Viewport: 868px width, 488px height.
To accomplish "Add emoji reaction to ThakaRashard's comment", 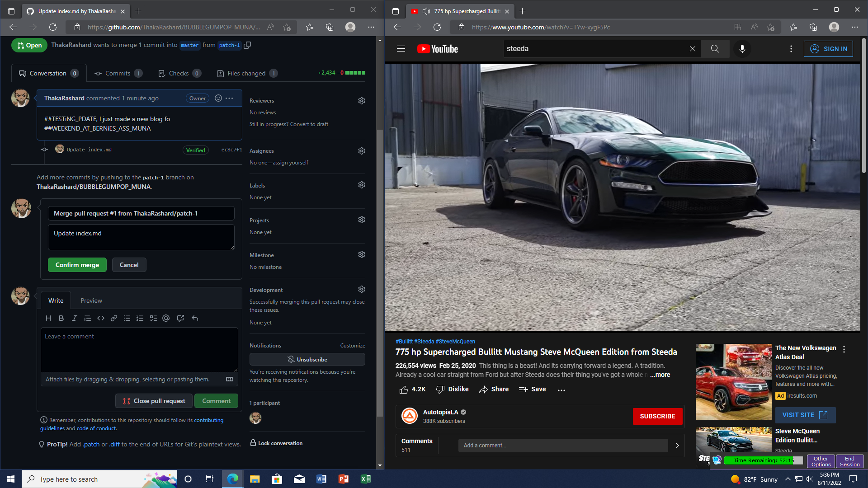I will click(218, 98).
